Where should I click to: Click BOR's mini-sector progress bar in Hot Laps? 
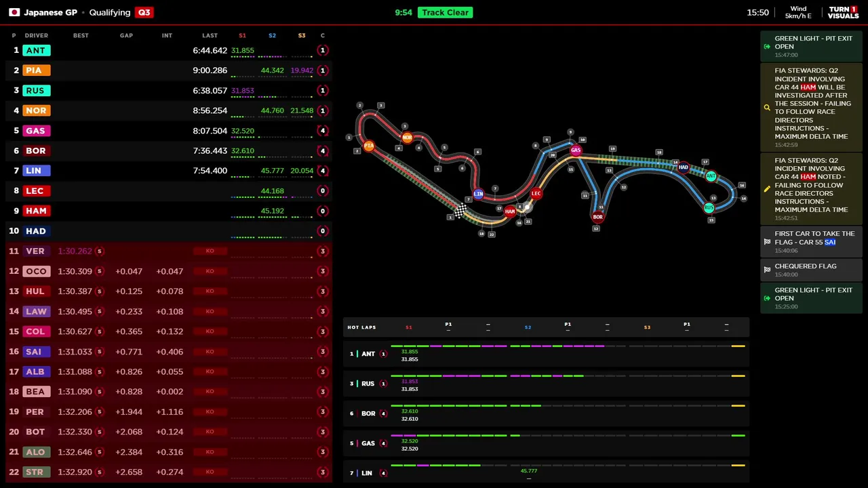(568, 406)
